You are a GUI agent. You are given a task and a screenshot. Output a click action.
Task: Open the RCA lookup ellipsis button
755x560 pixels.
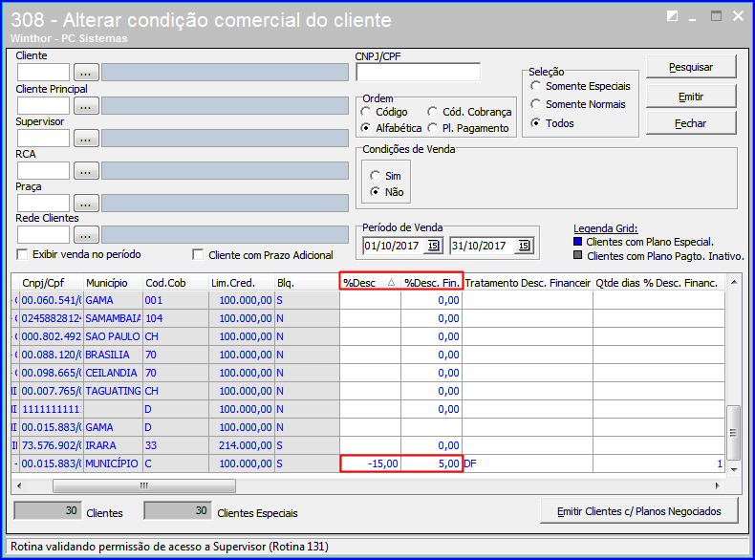point(86,171)
